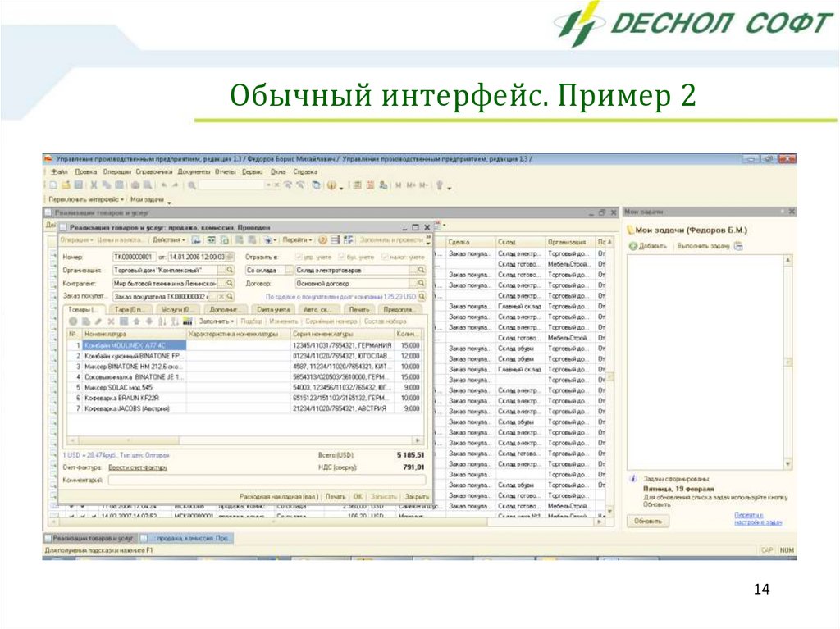Open the Справочники menu
The height and width of the screenshot is (629, 840).
click(154, 172)
